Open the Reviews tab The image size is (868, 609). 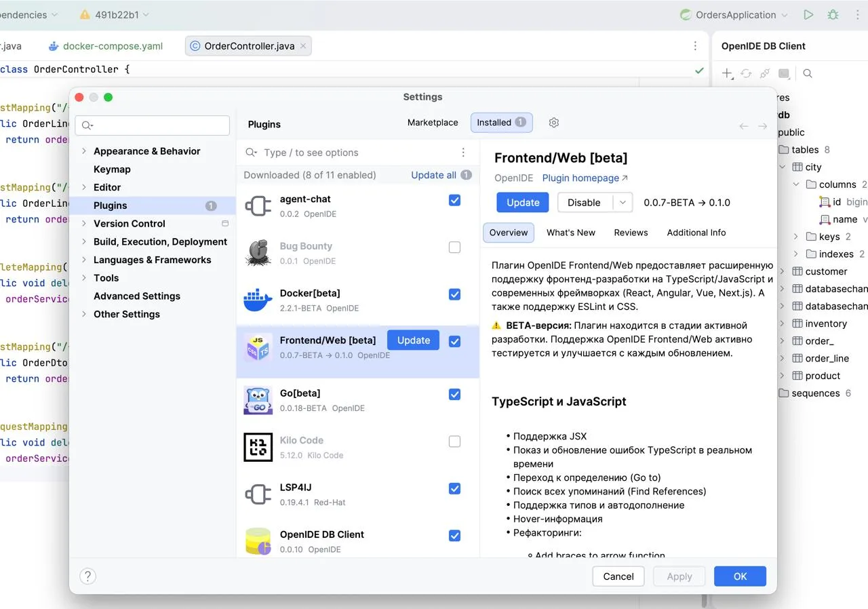coord(631,233)
